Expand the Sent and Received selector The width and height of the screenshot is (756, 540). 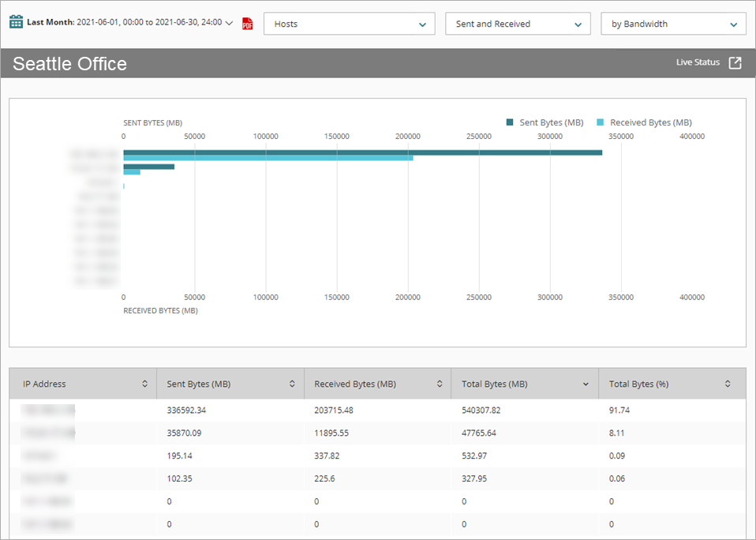(x=518, y=24)
